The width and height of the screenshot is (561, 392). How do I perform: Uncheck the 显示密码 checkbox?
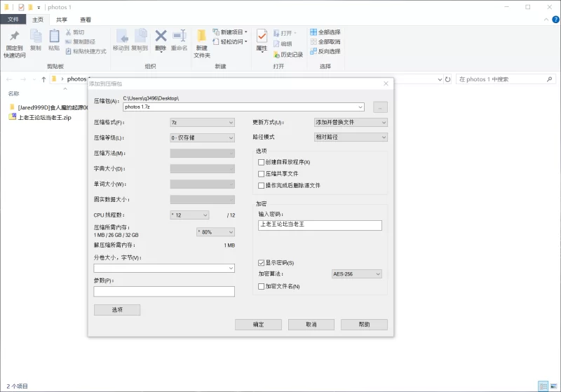[262, 262]
